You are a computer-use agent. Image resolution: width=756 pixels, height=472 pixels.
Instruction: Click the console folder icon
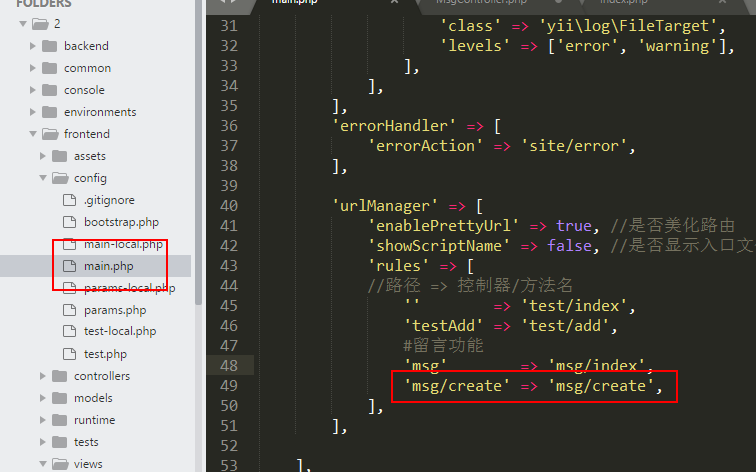49,90
